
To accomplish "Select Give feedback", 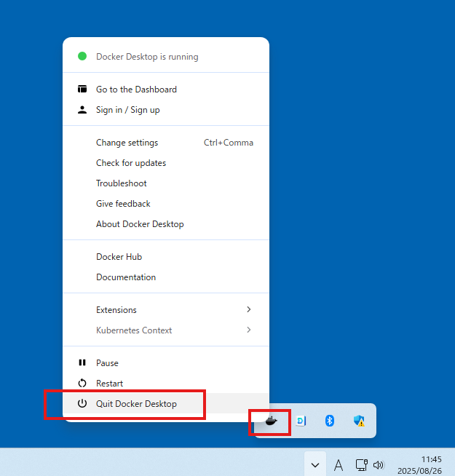I will [166, 203].
